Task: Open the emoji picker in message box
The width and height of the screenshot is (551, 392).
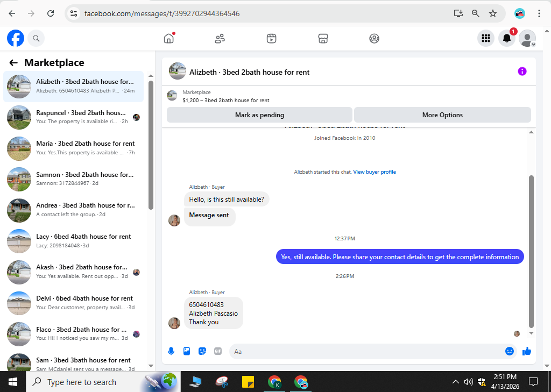Action: (x=510, y=351)
